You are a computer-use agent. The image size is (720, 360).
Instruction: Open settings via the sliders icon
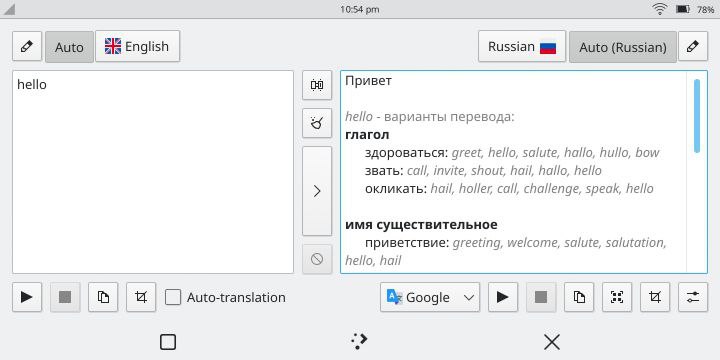point(693,297)
